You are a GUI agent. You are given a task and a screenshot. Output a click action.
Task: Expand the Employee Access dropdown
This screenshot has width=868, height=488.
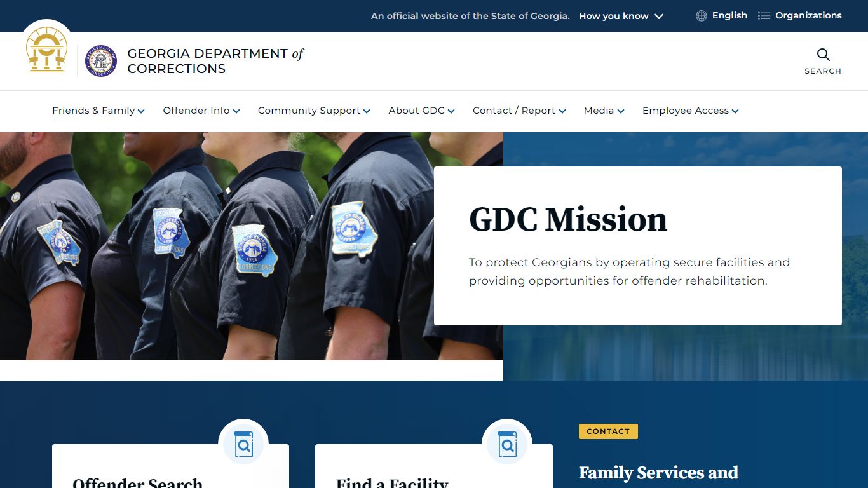point(690,111)
